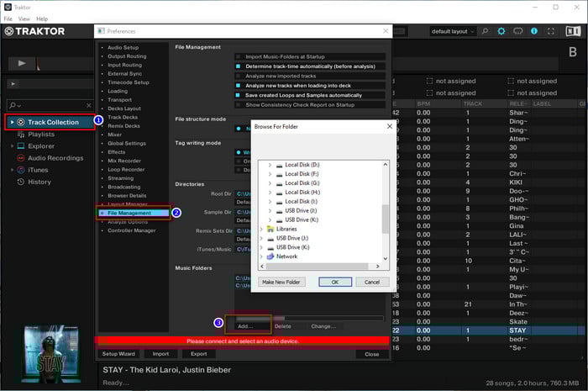Select Local Disk (D:) drive icon
Viewport: 588px width, 391px height.
point(279,165)
